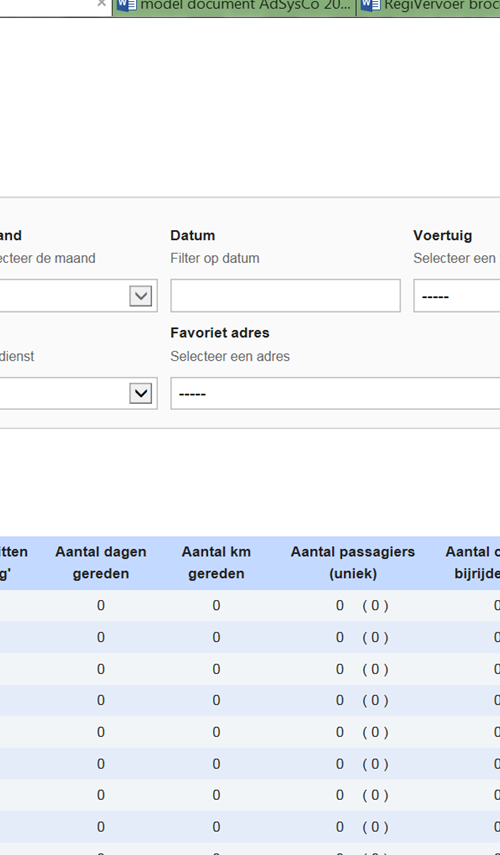Click the Word icon on model document tab
Screen dimensions: 500x855
(126, 5)
